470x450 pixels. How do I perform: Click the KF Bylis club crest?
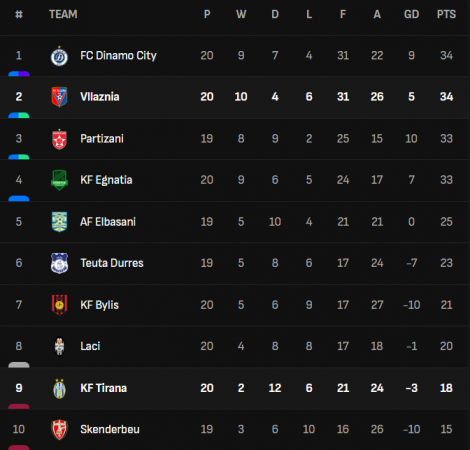coord(59,305)
